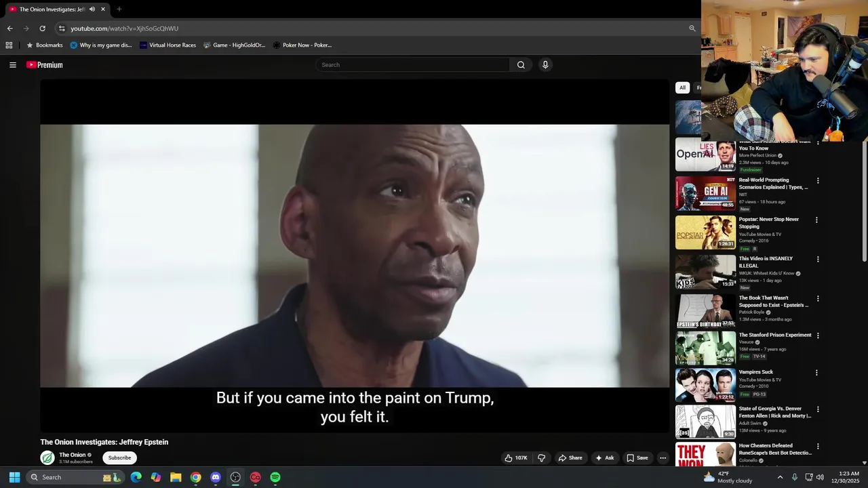Image resolution: width=868 pixels, height=488 pixels.
Task: Open 'This Video is INSANELY ILLEGAL' title
Action: [x=766, y=262]
